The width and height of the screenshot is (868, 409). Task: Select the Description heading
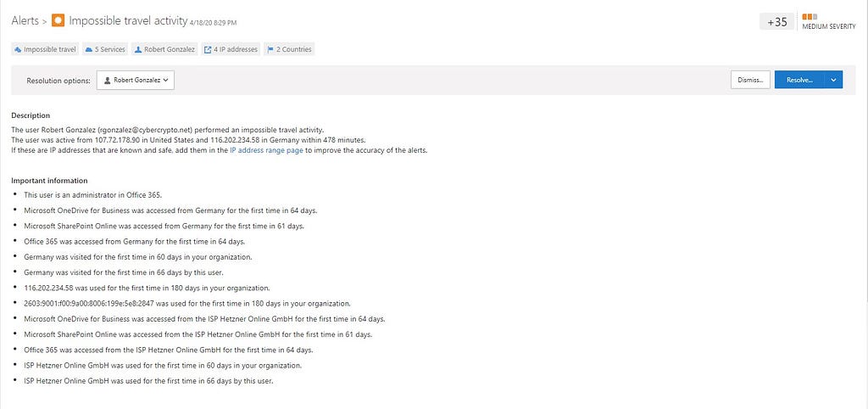pyautogui.click(x=31, y=116)
